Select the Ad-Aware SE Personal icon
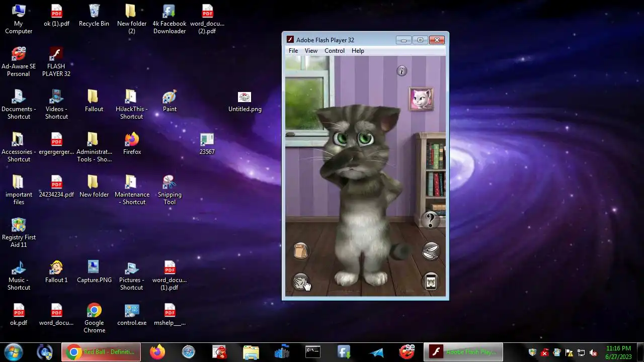The width and height of the screenshot is (644, 362). 19,62
